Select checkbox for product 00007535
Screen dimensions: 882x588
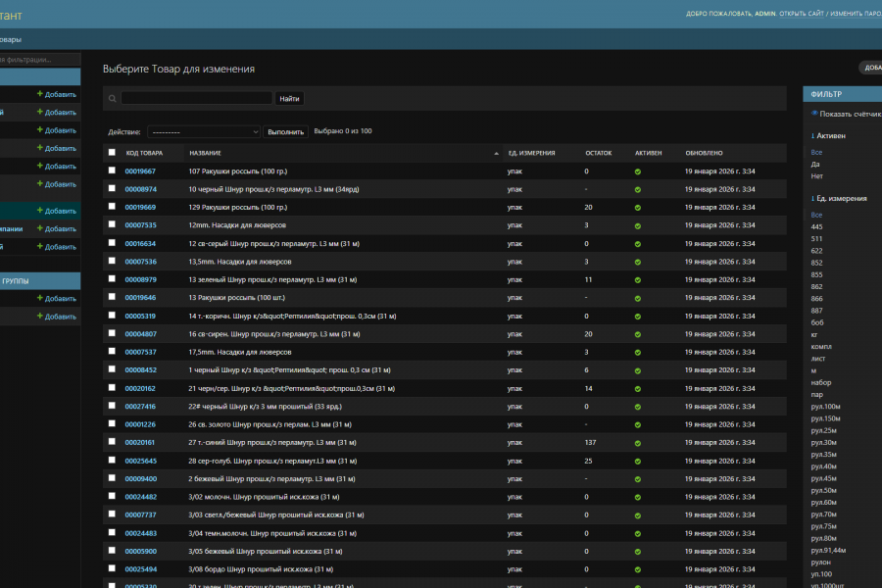tap(112, 224)
